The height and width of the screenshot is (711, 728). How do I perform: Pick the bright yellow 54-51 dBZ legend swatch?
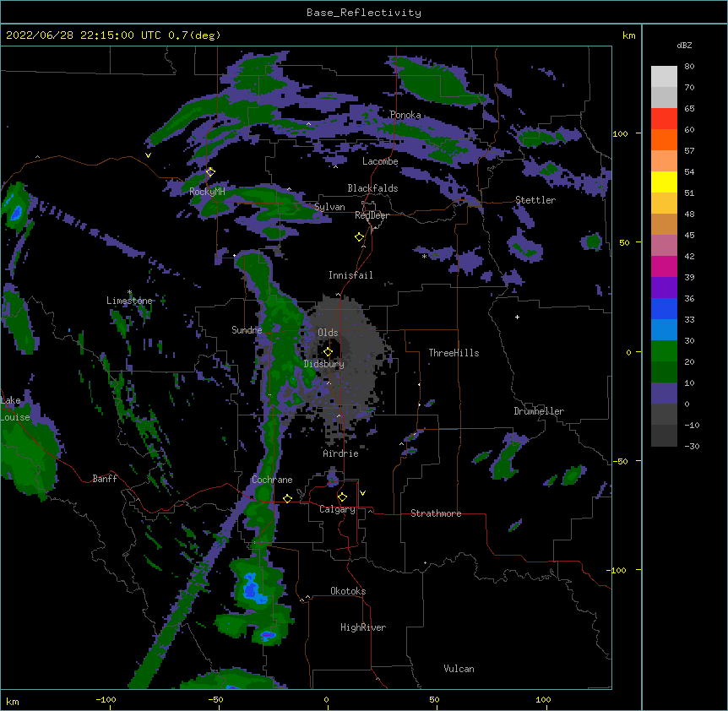(664, 182)
